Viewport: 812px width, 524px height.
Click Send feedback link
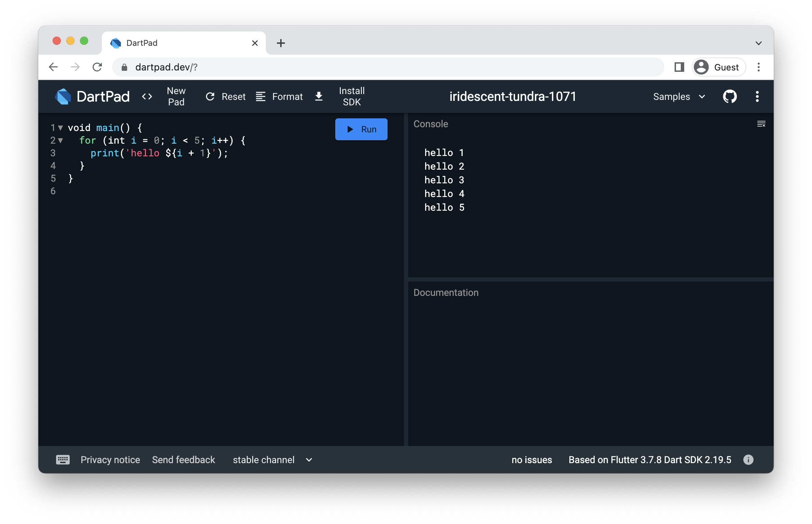184,460
